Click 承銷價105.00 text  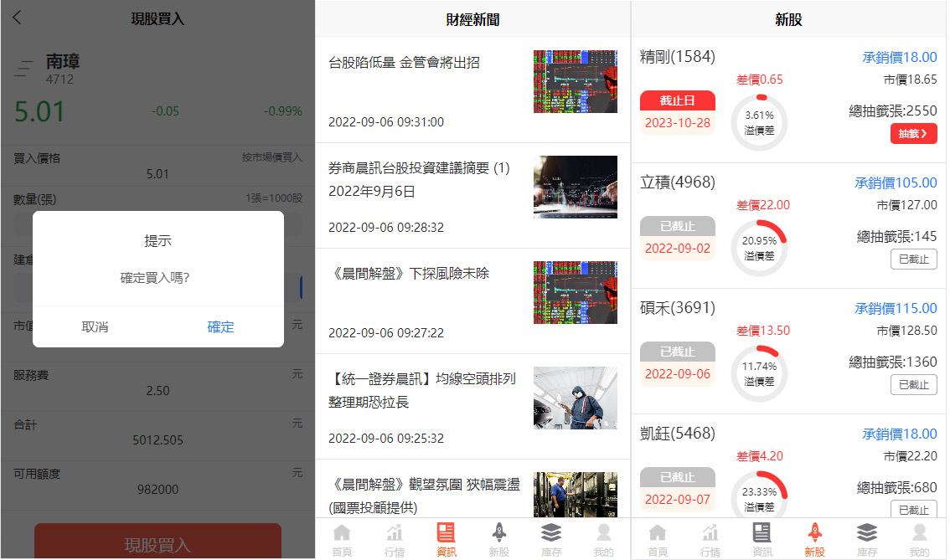point(896,182)
